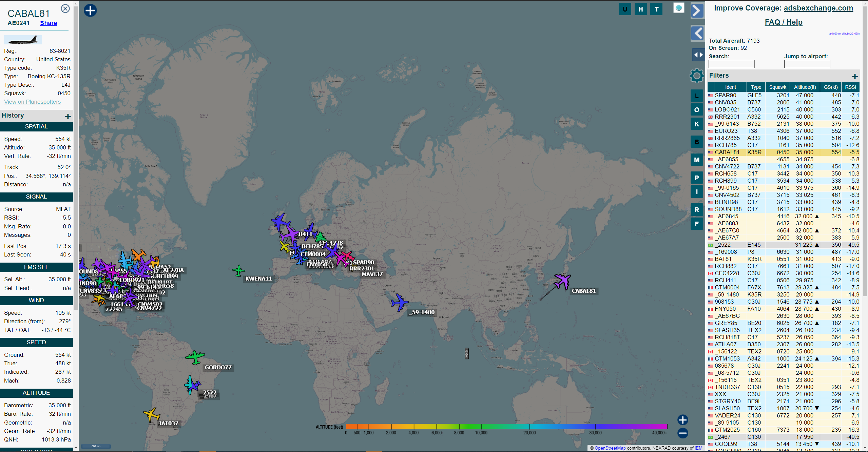
Task: Click the F map button
Action: click(x=697, y=224)
